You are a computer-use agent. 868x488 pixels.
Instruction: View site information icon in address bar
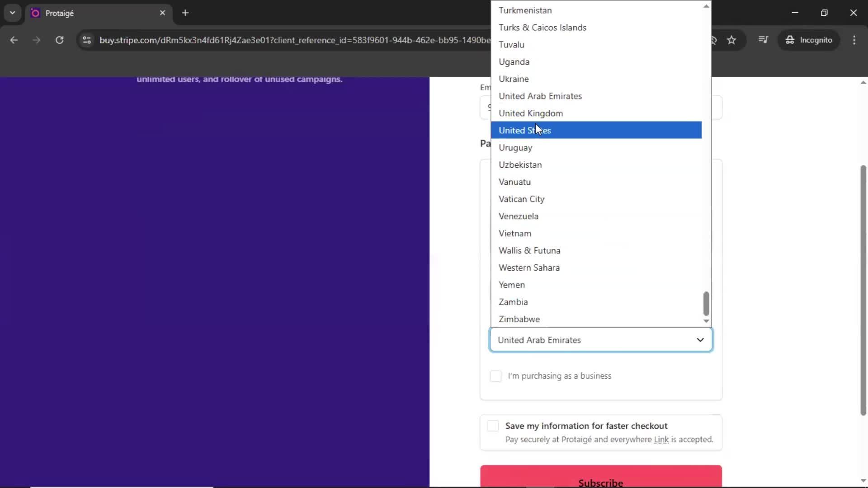[x=86, y=40]
